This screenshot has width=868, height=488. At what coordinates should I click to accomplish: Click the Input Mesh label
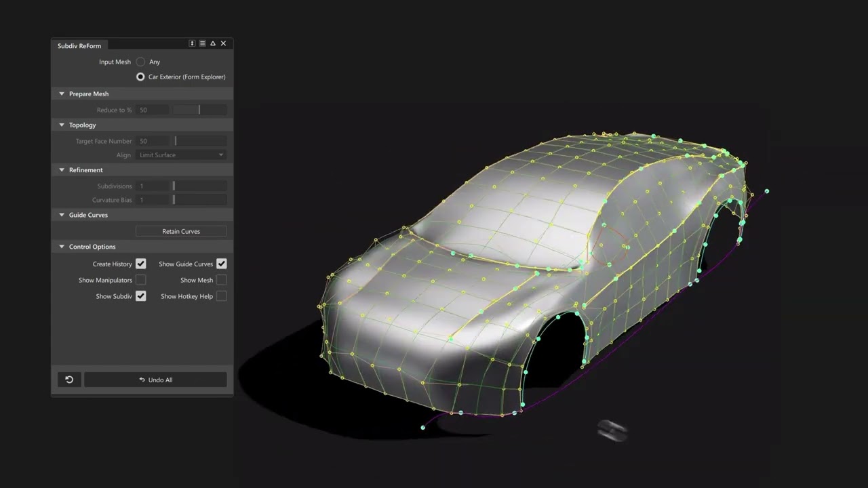pyautogui.click(x=115, y=62)
